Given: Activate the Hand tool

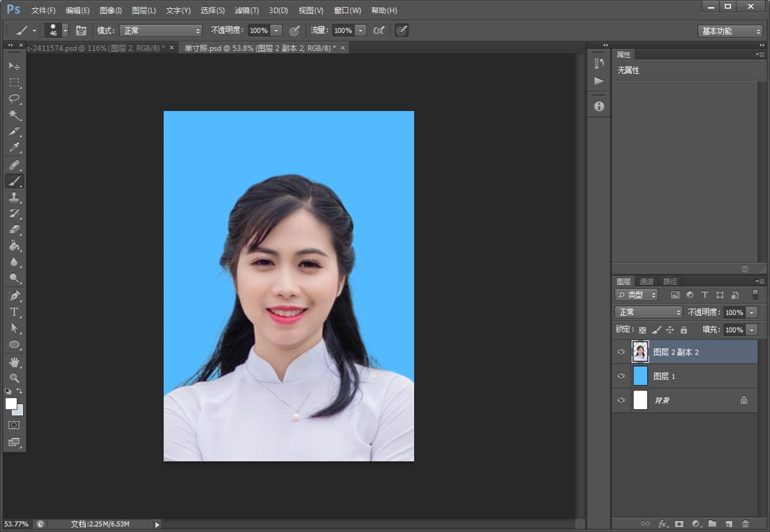Looking at the screenshot, I should tap(14, 361).
